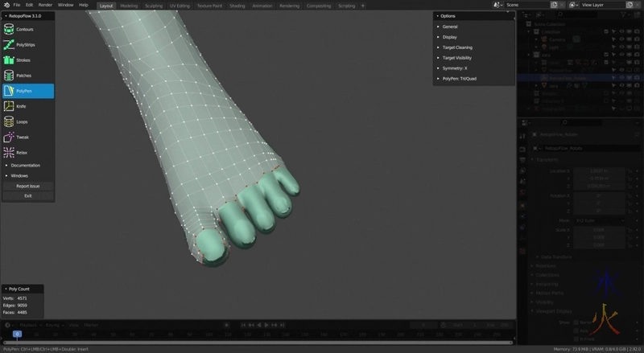Switch to the UV Editing workspace tab
Viewport: 644px width, 353px height.
[180, 6]
